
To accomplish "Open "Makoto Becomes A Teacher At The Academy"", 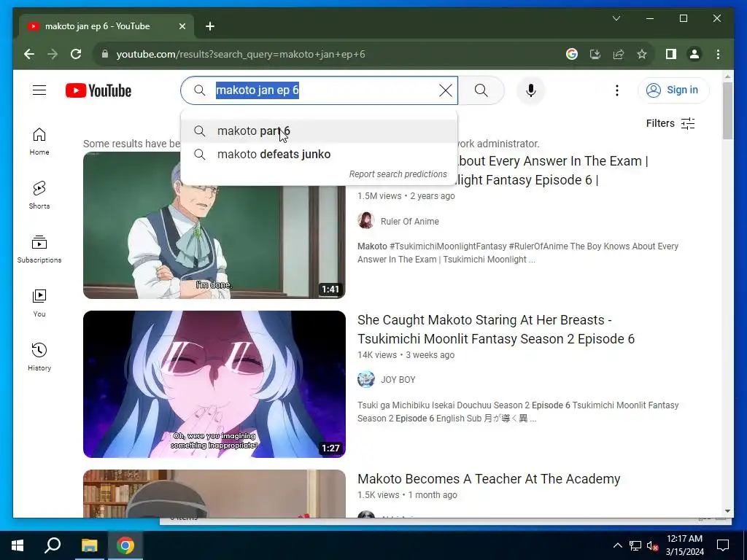I will click(489, 479).
